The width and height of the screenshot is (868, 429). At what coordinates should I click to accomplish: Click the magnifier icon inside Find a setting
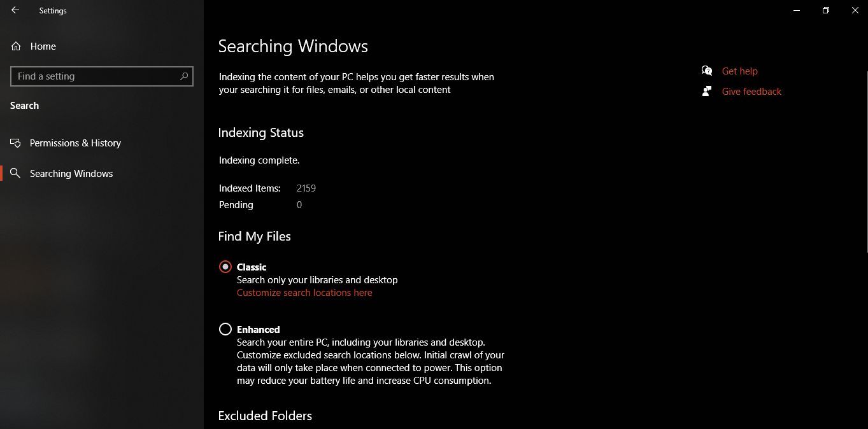coord(184,76)
